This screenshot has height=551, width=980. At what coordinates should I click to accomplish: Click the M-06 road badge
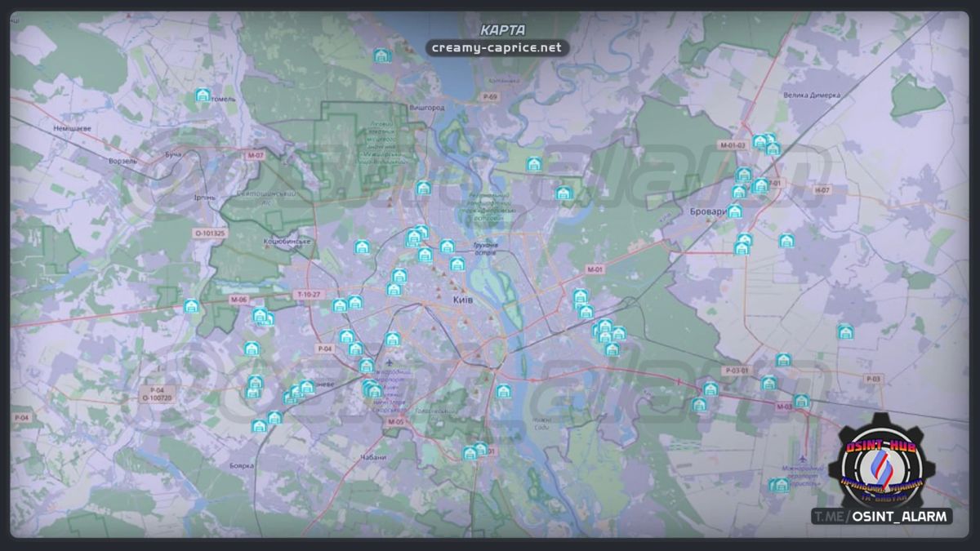click(x=238, y=300)
